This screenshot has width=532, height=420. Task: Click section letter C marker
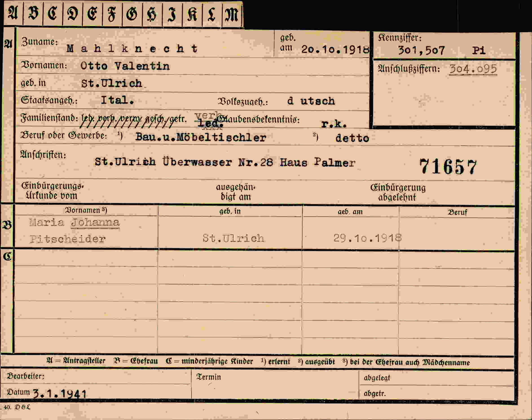click(7, 256)
